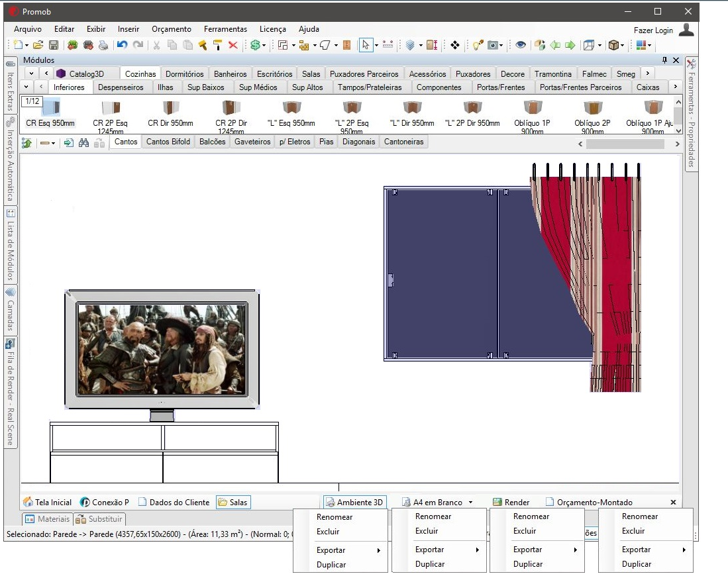The image size is (728, 582).
Task: Undo the last action
Action: pos(122,45)
